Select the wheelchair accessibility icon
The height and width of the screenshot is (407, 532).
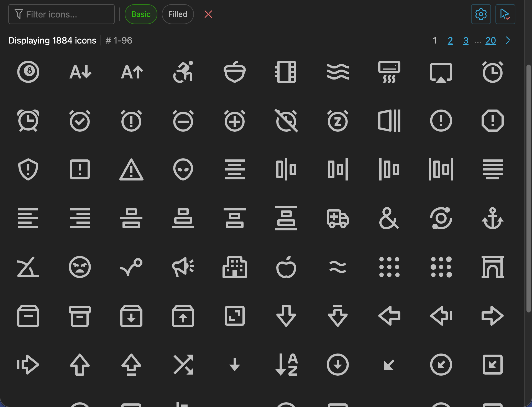pyautogui.click(x=183, y=72)
